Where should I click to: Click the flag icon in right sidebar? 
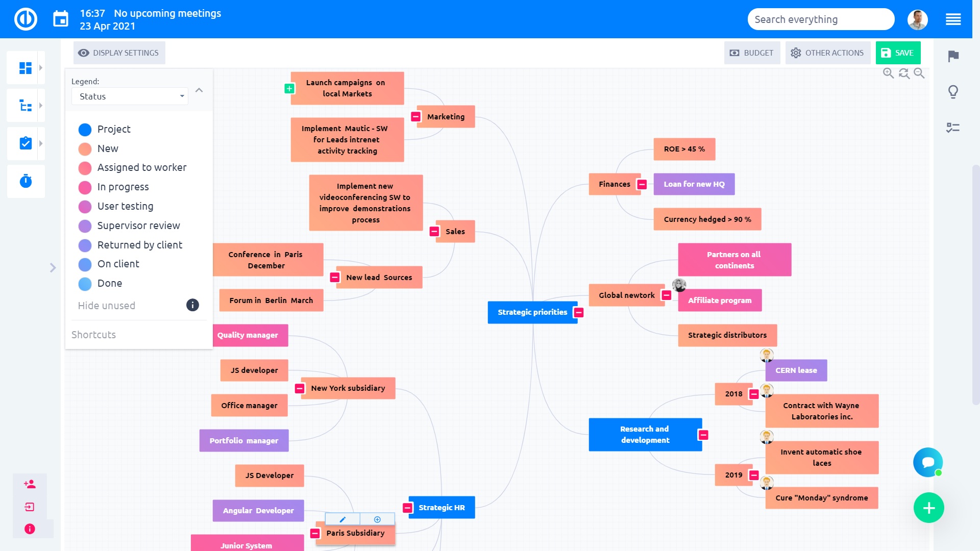(x=952, y=57)
